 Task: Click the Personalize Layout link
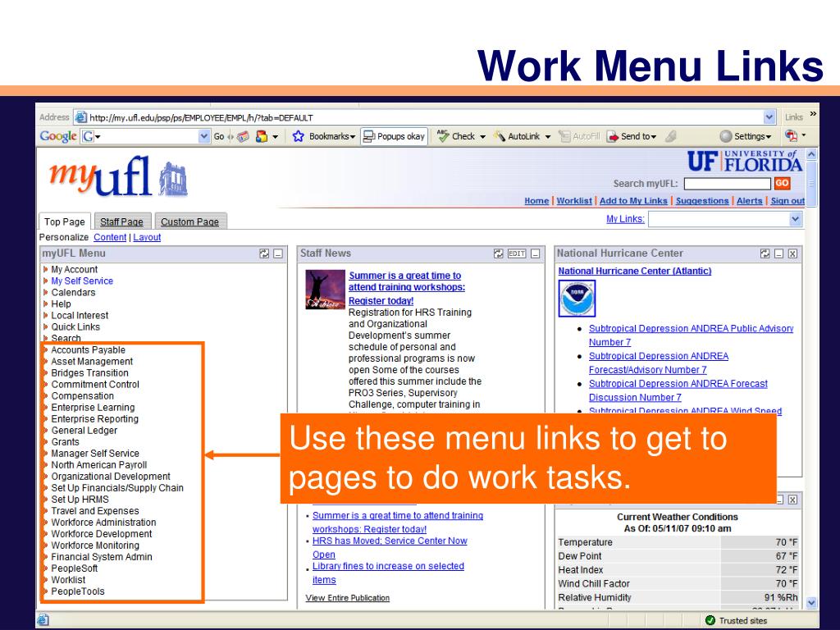pos(147,237)
